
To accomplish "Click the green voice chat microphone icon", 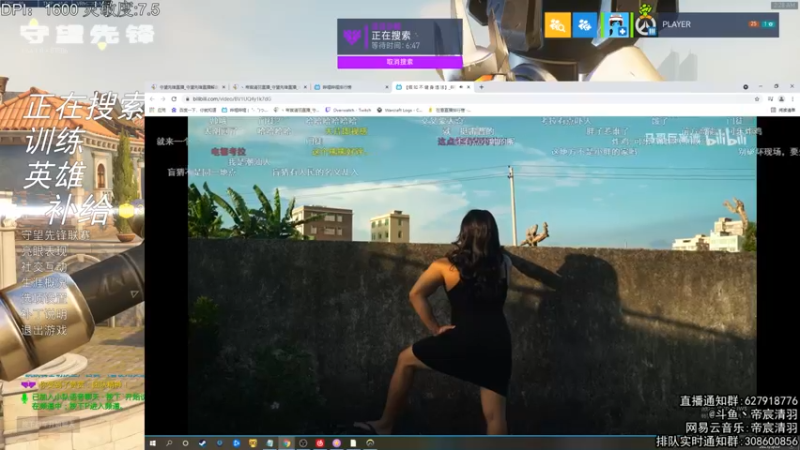I will pos(24,398).
